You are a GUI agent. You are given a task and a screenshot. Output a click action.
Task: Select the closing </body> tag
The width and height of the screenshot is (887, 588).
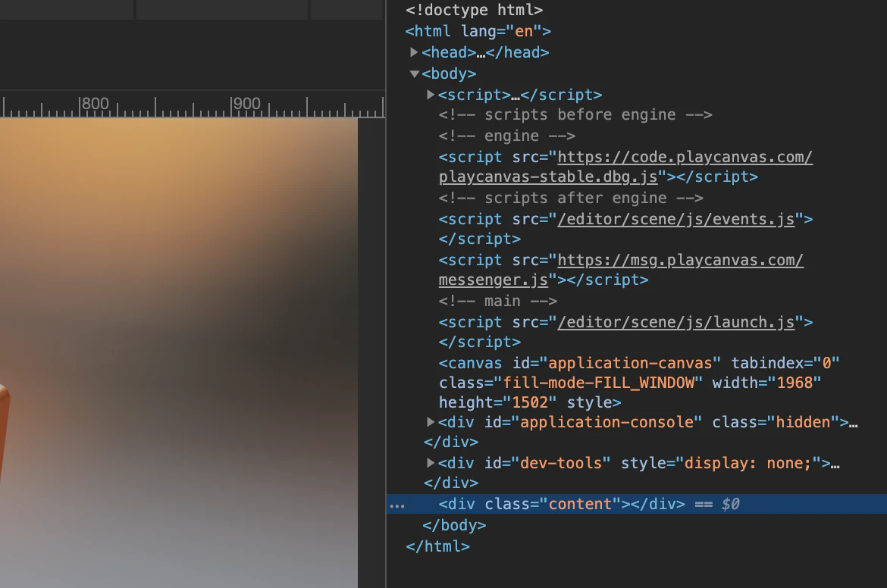454,525
